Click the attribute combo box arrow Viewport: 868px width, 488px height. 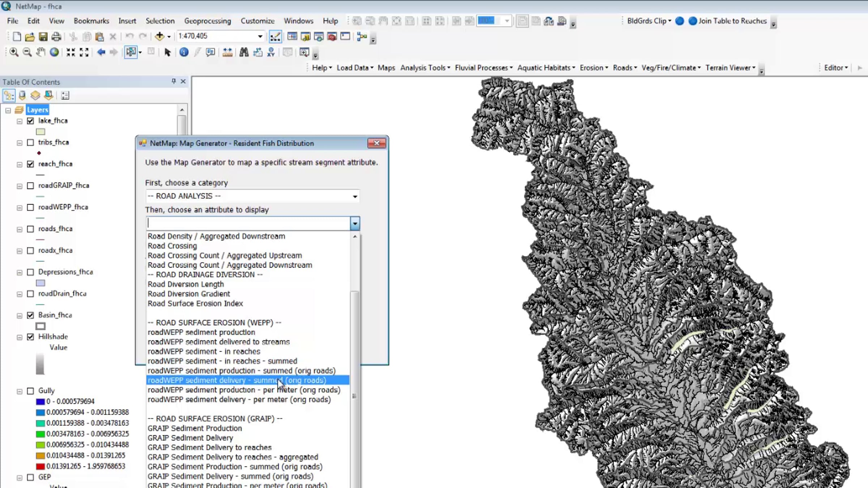pos(355,224)
